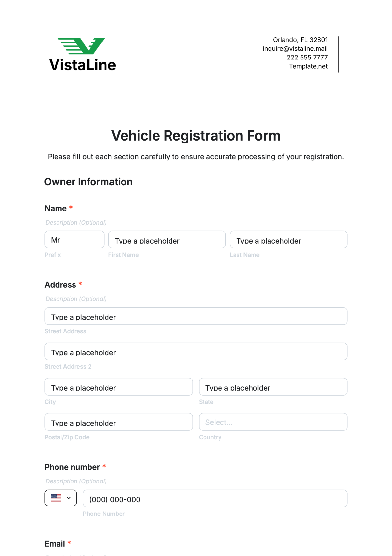Click the VistaLine green logo icon

tap(82, 46)
